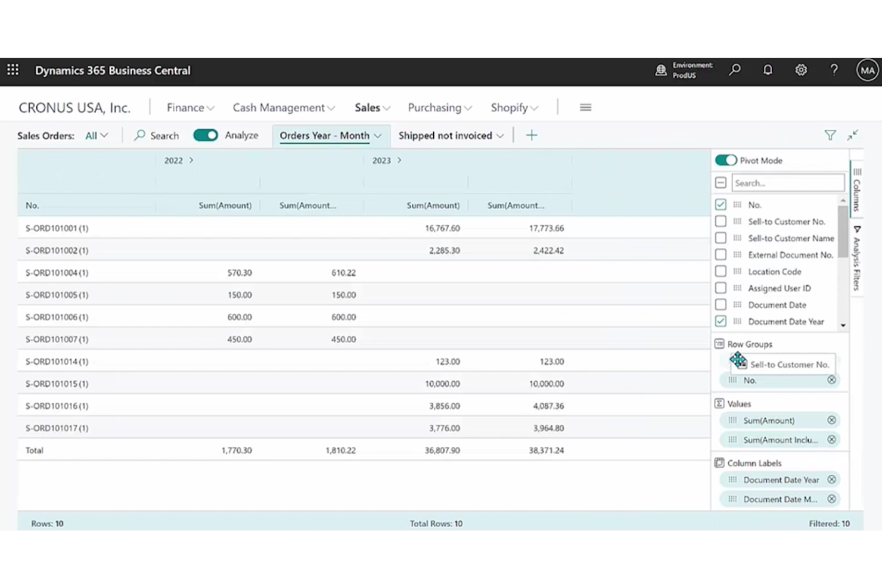
Task: Open Shipped not invoiced tab dropdown arrow
Action: (x=500, y=136)
